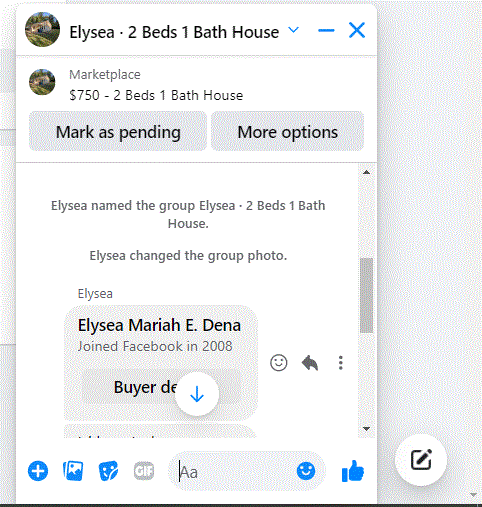Open more actions with the plus icon
Screen dimensions: 482x507
[x=38, y=471]
